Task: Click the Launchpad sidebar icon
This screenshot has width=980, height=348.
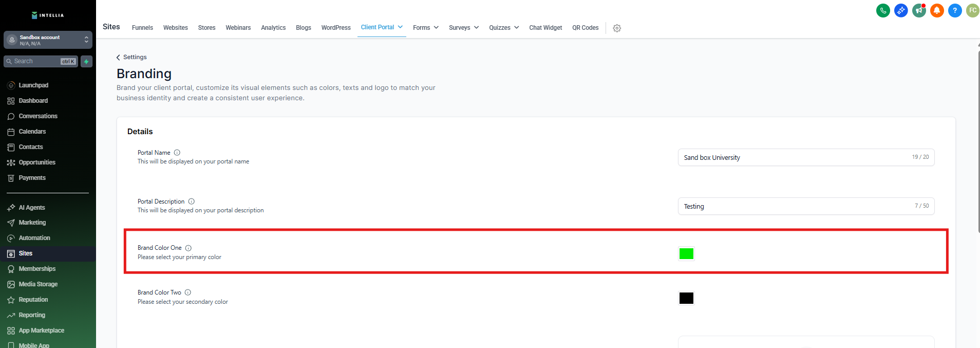Action: [11, 85]
